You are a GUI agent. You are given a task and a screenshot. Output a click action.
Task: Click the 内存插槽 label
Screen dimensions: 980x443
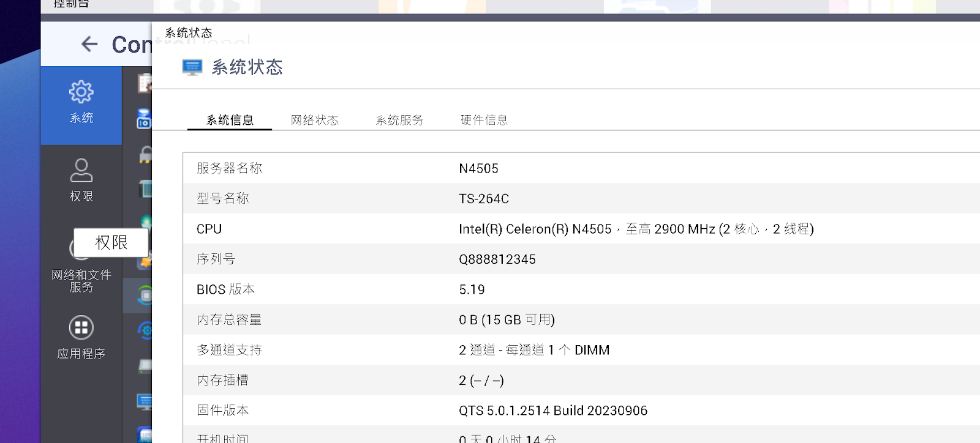tap(222, 380)
